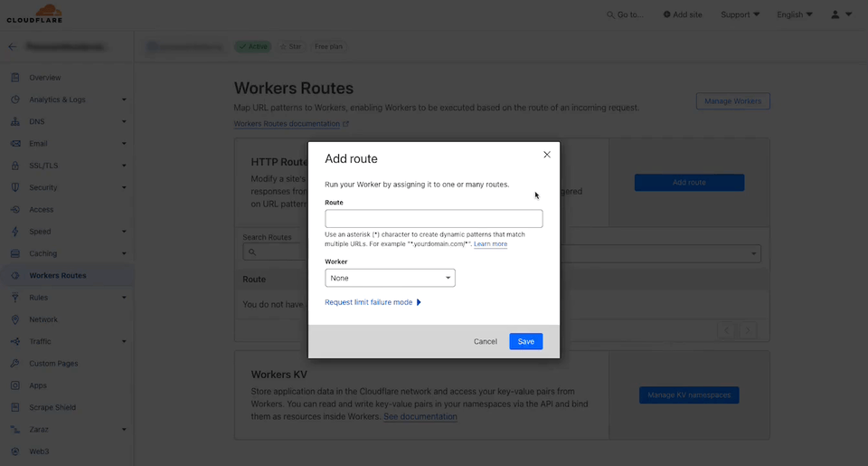Click the Learn more link
868x466 pixels.
pyautogui.click(x=490, y=244)
